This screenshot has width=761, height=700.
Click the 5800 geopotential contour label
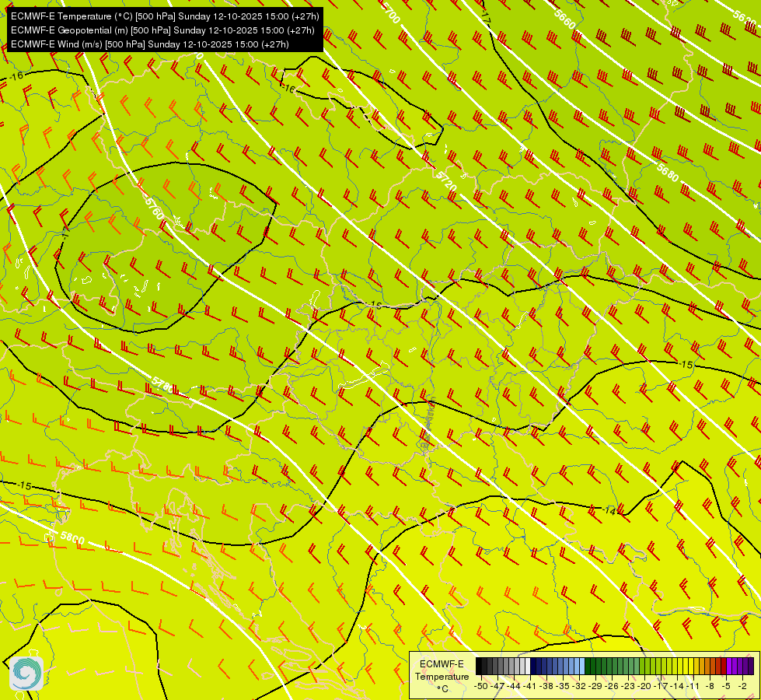tap(72, 537)
